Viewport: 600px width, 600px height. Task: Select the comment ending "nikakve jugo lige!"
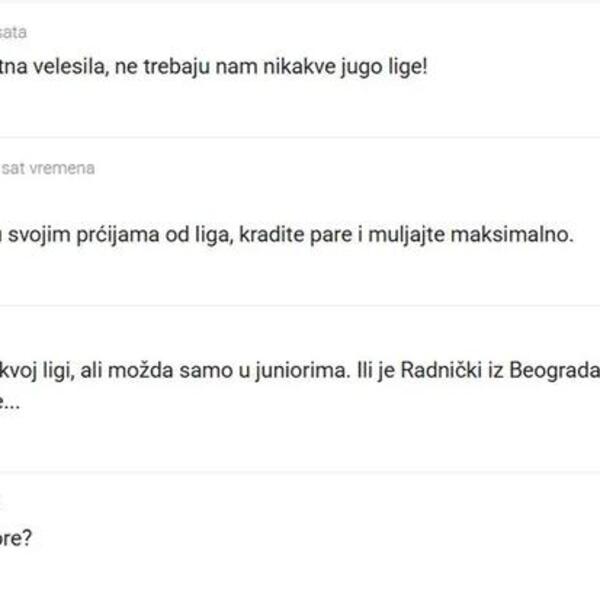click(220, 69)
